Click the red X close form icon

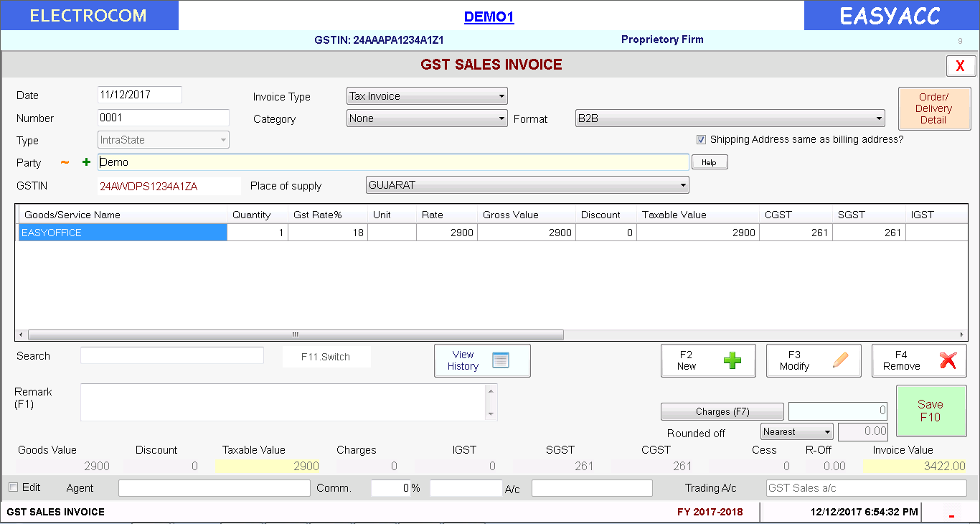[x=960, y=67]
